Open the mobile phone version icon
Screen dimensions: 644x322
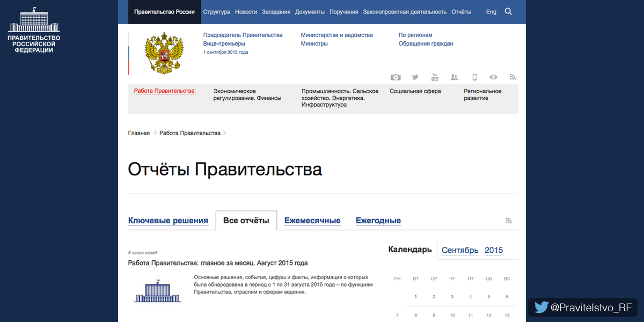[x=474, y=77]
